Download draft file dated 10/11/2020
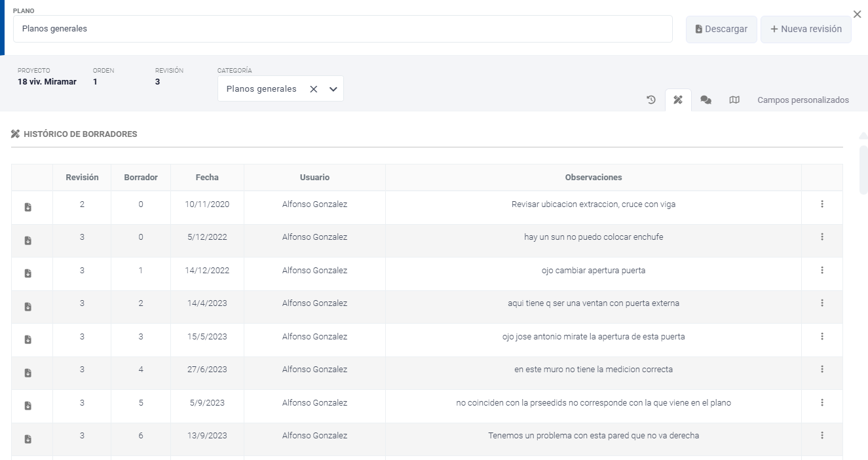Screen dimensions: 868x460 28,207
